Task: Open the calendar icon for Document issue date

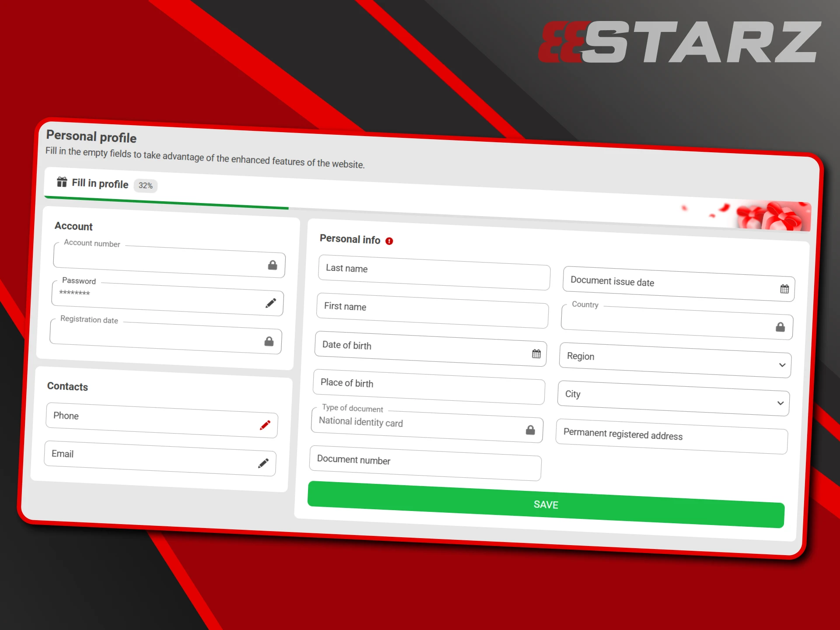Action: (x=784, y=289)
